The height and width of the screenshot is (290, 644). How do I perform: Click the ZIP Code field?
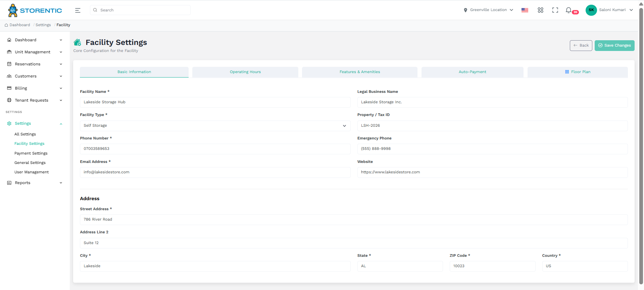[492, 266]
